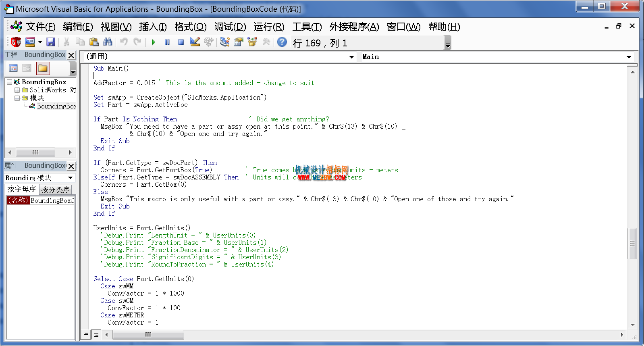Open the 外接程序(A) menu
Screen dimensions: 644x346
354,27
